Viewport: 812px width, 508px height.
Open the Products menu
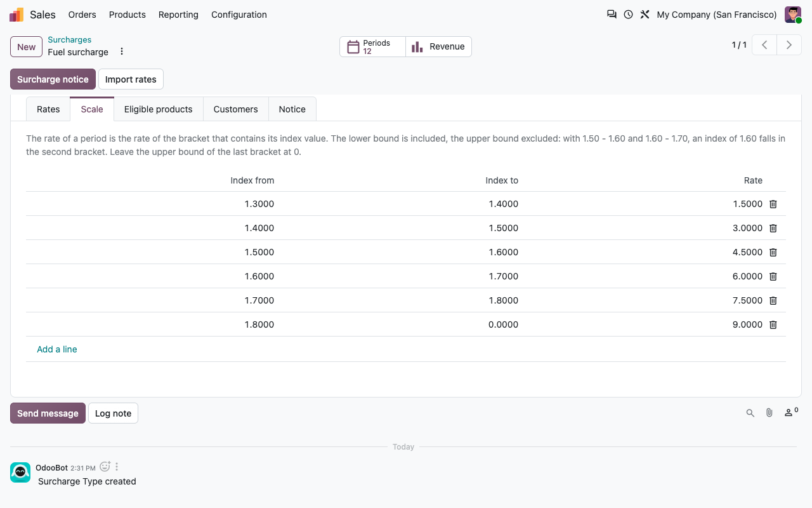coord(128,15)
